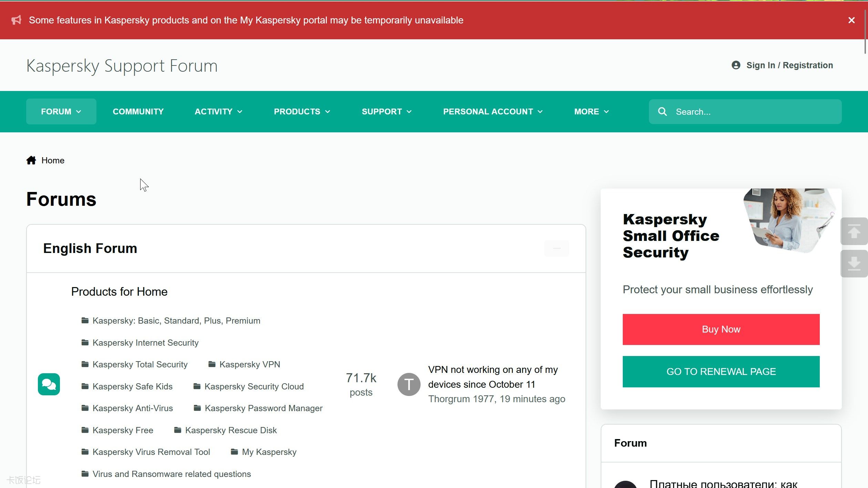This screenshot has height=488, width=868.
Task: Click the folder icon beside My Kaspersky
Action: [x=234, y=452]
